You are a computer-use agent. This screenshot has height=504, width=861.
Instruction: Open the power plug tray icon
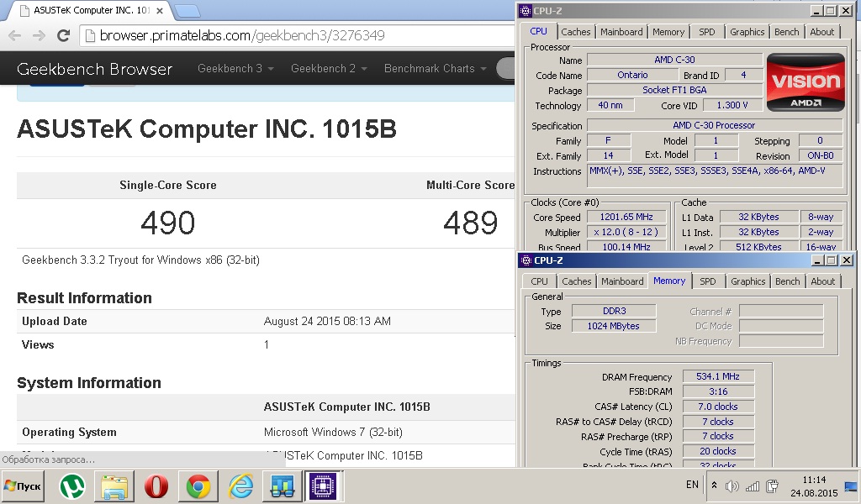coord(773,486)
